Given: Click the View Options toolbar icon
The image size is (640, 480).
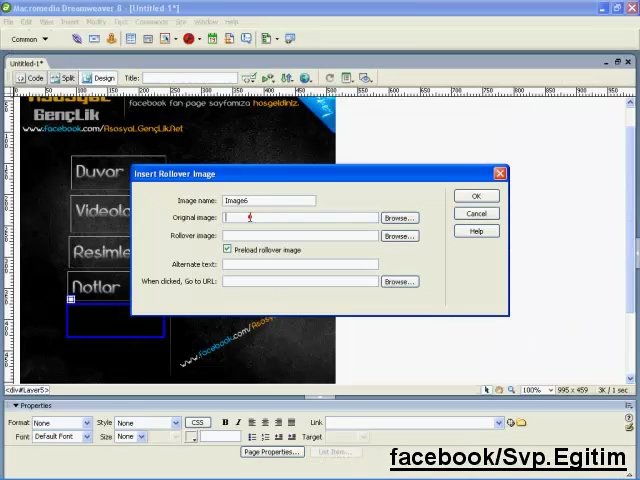Looking at the screenshot, I should pyautogui.click(x=347, y=78).
